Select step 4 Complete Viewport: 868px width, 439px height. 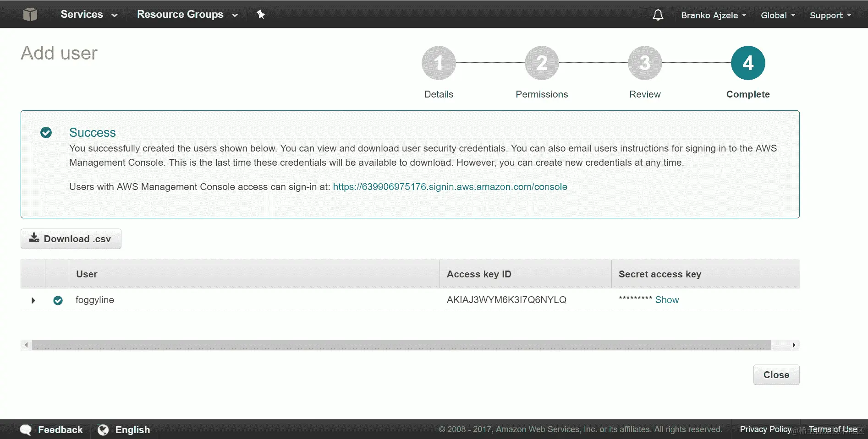point(748,63)
